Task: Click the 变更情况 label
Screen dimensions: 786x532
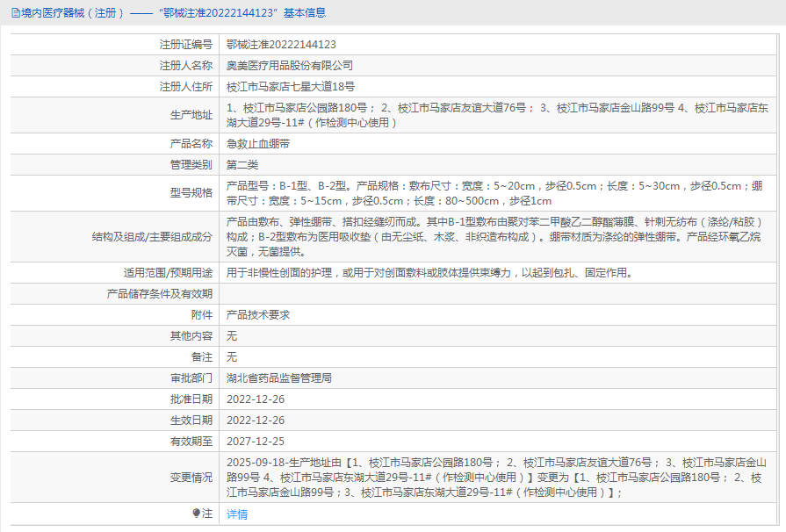Action: click(x=191, y=478)
